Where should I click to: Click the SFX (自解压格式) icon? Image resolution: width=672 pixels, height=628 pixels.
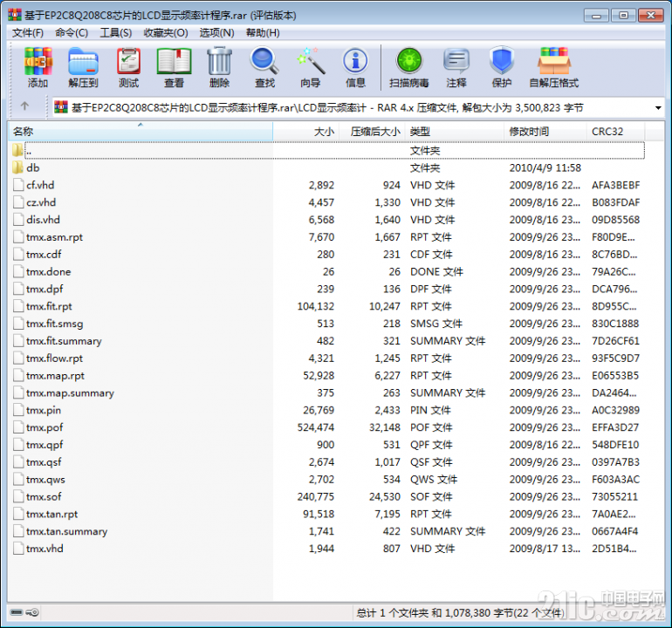553,61
